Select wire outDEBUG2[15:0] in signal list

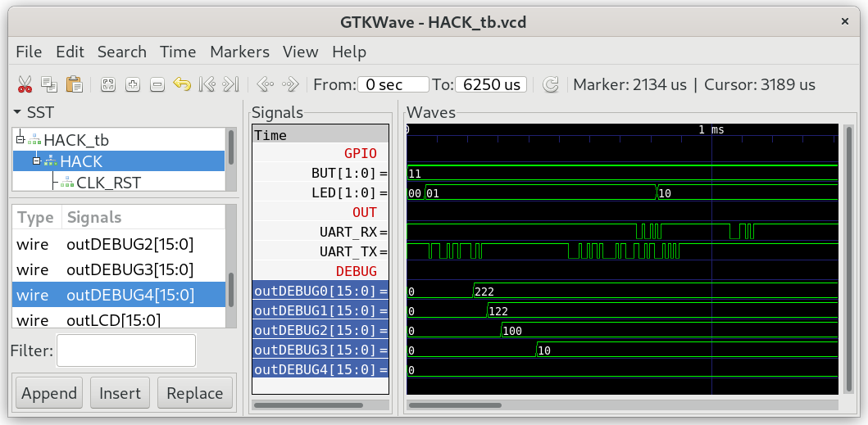[x=119, y=244]
